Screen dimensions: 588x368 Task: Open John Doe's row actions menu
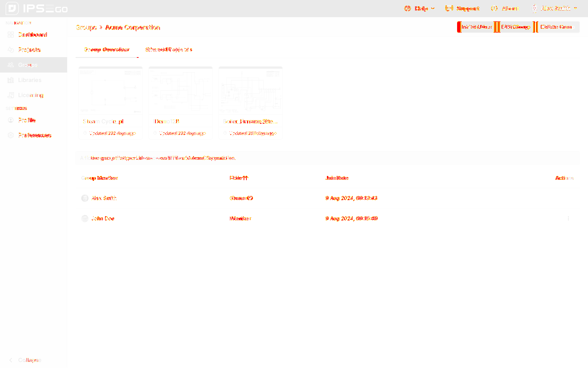pyautogui.click(x=568, y=218)
